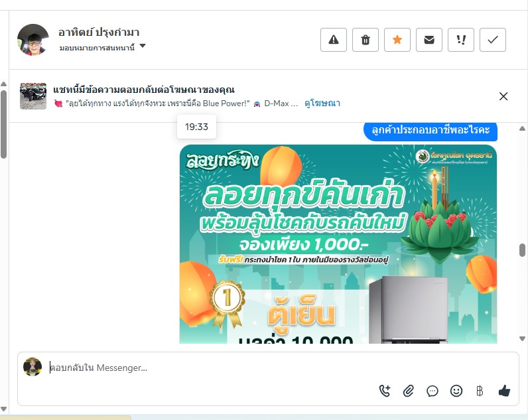Mark conversation done with checkmark

(x=493, y=40)
